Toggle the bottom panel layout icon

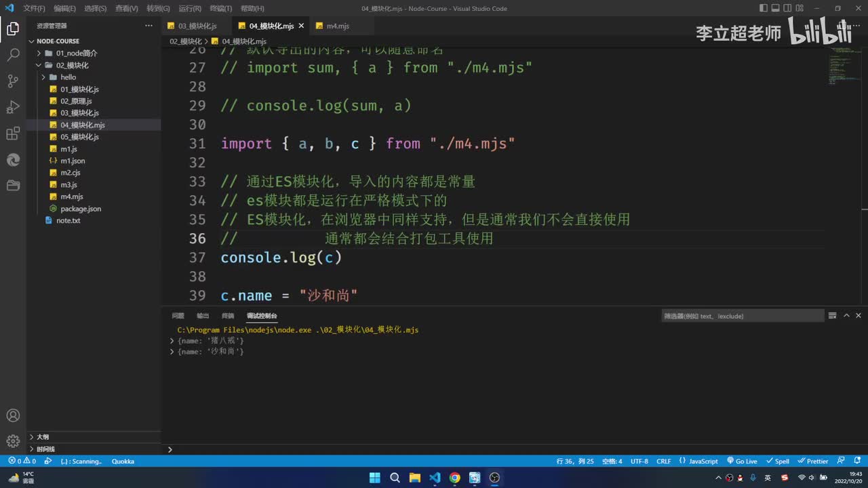click(777, 8)
